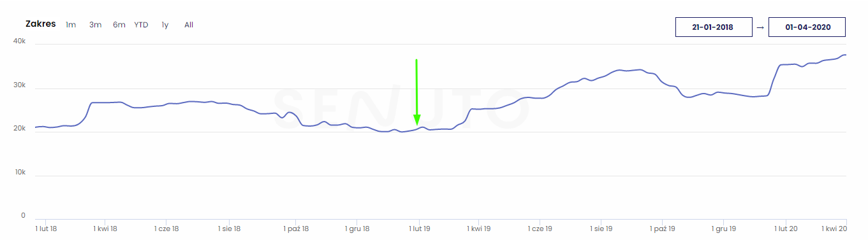Viewport: 868px width, 240px height.
Task: Select the 1m range button
Action: click(71, 25)
